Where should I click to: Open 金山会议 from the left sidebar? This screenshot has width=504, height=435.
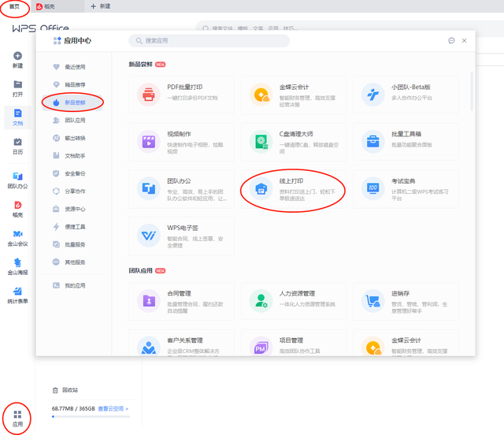[x=17, y=238]
